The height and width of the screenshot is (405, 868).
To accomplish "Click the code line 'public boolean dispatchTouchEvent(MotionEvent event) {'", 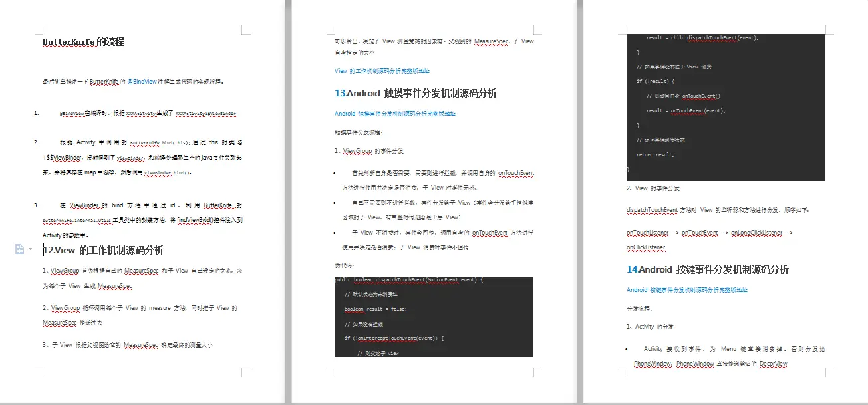I will coord(409,280).
